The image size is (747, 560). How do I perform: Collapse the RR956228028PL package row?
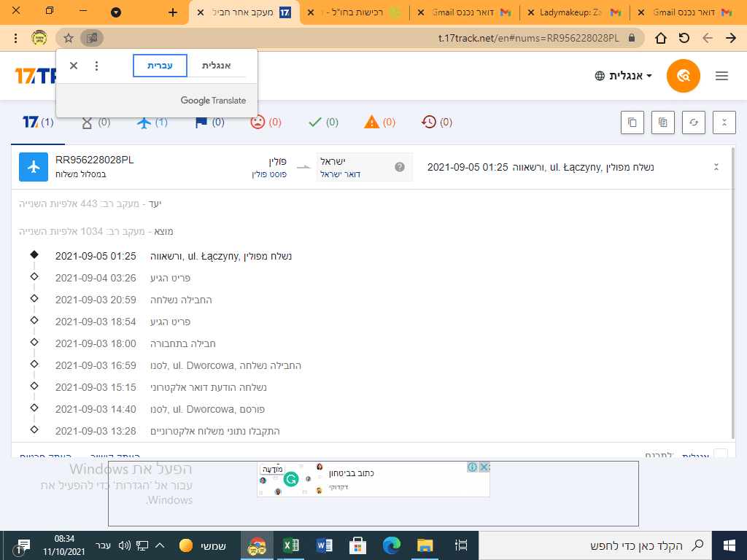click(716, 167)
